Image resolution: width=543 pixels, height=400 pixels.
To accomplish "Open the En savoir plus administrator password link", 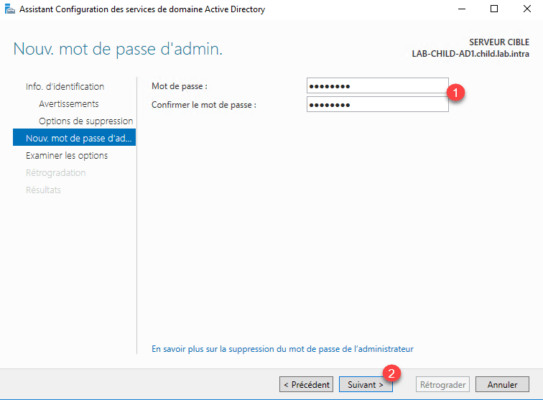I will (283, 349).
